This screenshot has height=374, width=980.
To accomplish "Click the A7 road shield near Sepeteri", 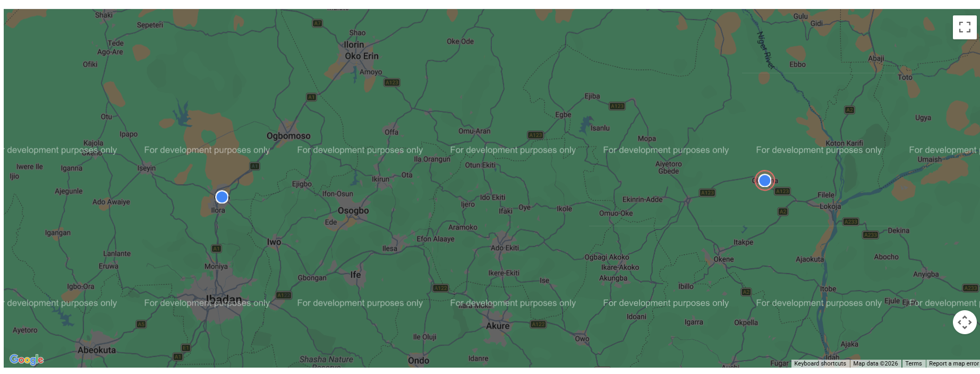I will click(317, 23).
